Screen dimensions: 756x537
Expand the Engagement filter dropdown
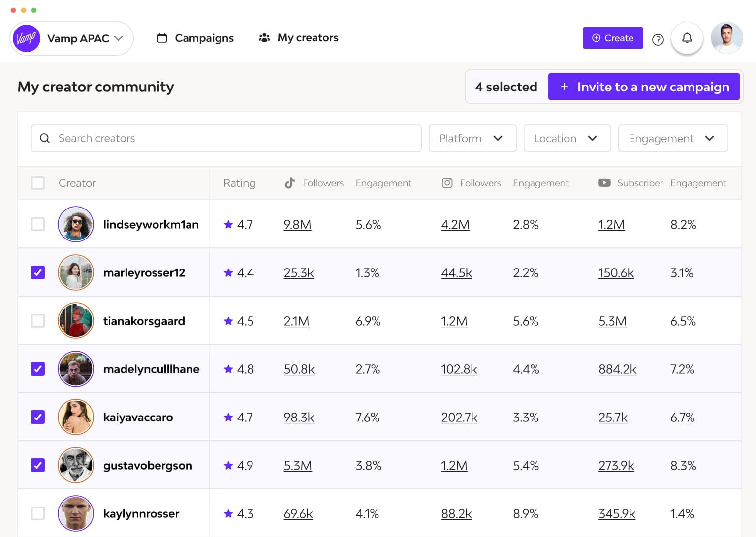point(672,138)
